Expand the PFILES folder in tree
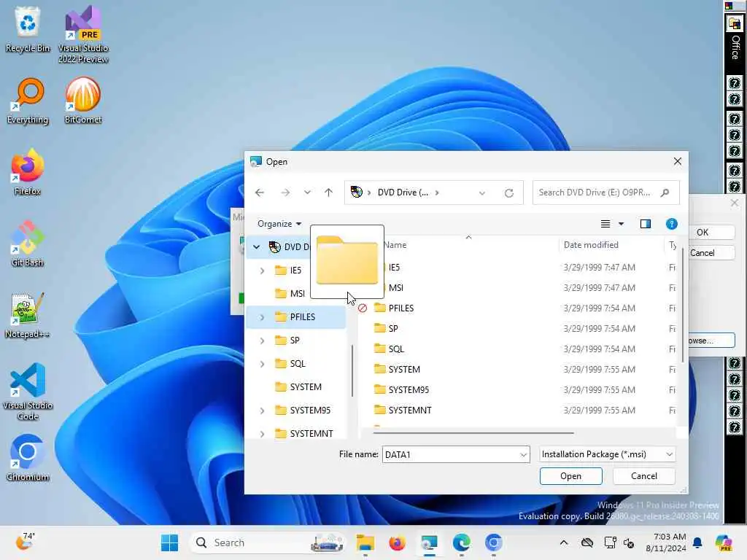The height and width of the screenshot is (560, 747). (x=262, y=317)
